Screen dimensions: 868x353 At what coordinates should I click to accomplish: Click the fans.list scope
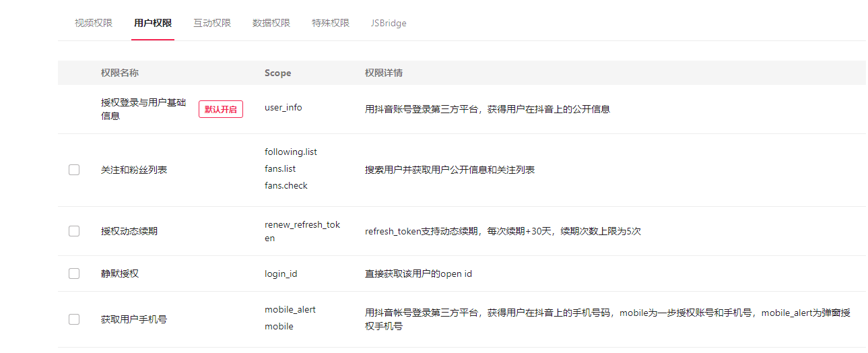280,169
